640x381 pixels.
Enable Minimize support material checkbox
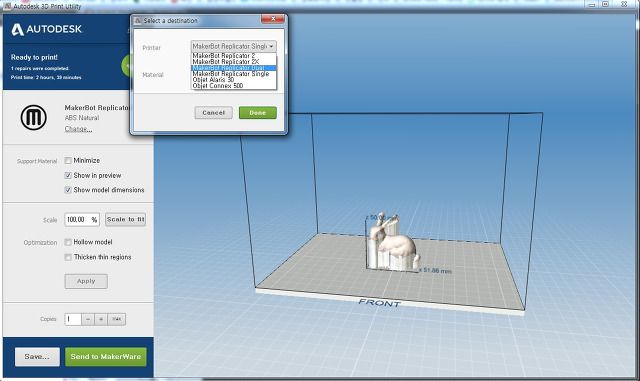[68, 160]
